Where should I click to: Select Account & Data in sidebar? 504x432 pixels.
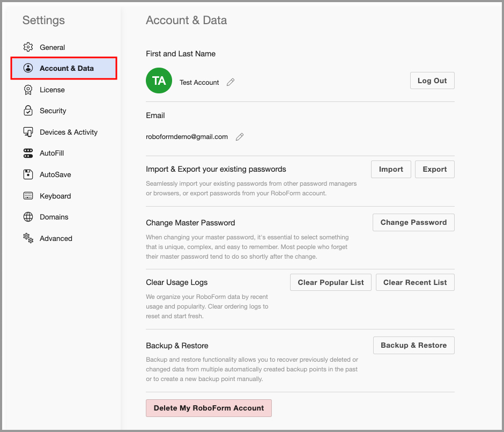tap(64, 68)
